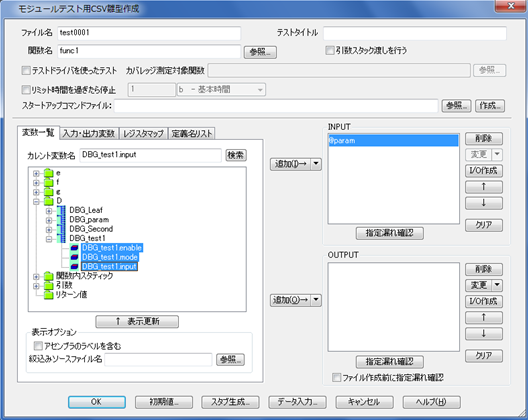528x420 pixels.
Task: Click the 引数 folder icon
Action: (x=49, y=286)
